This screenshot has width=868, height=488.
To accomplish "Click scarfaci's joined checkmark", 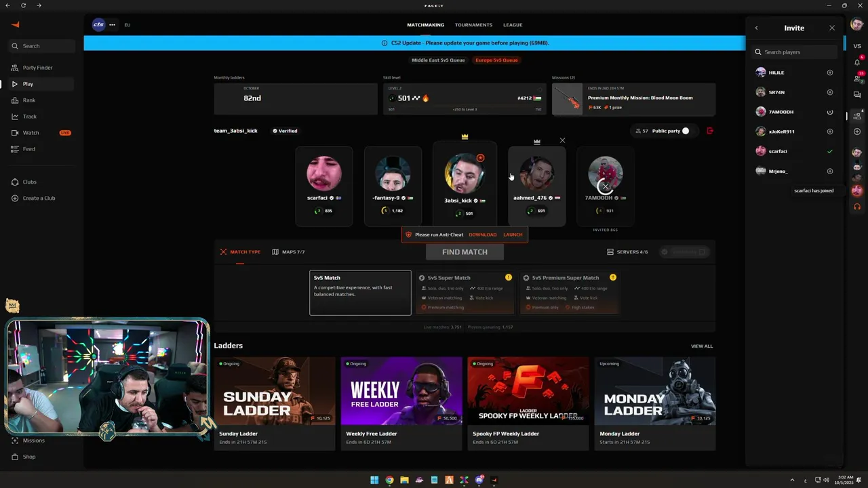I will (x=830, y=151).
